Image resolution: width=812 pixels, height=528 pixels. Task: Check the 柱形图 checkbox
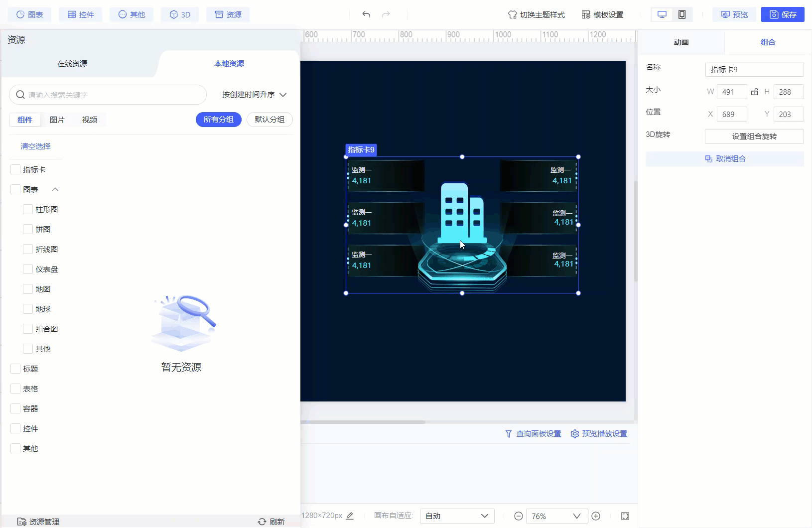pyautogui.click(x=28, y=209)
